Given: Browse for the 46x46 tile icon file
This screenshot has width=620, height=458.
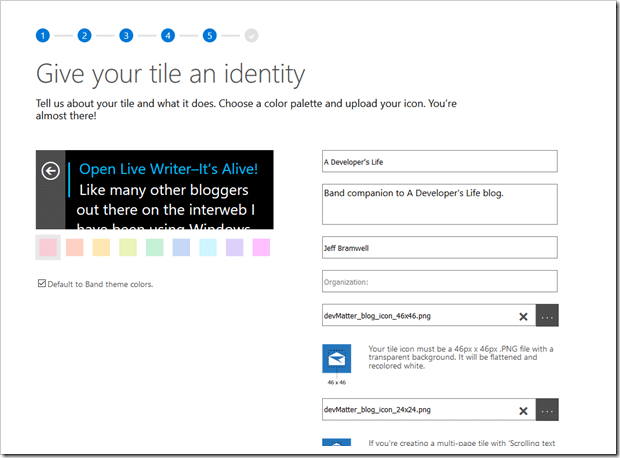Looking at the screenshot, I should click(547, 316).
